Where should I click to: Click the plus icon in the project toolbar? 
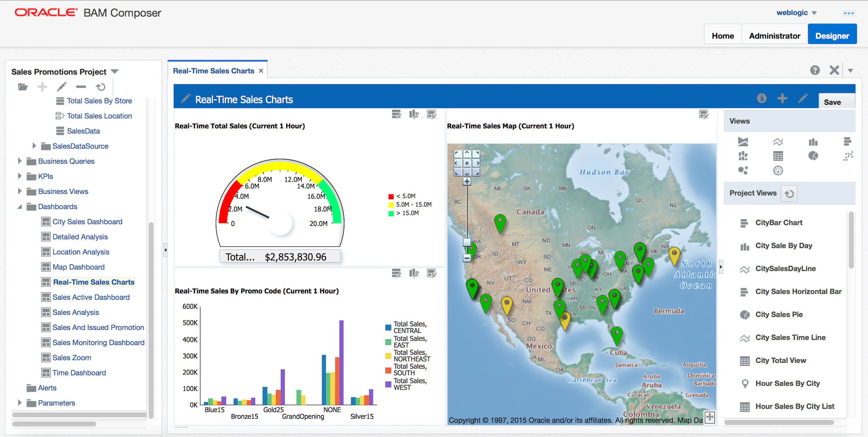(x=42, y=87)
